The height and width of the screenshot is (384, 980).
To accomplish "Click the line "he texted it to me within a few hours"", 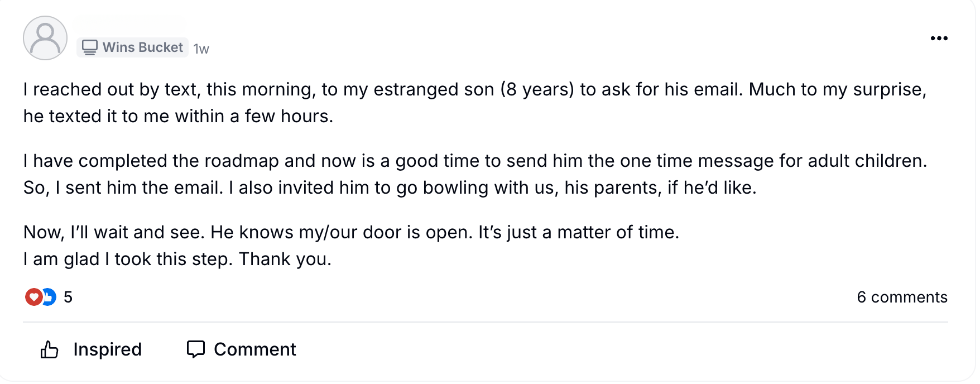I will click(178, 116).
